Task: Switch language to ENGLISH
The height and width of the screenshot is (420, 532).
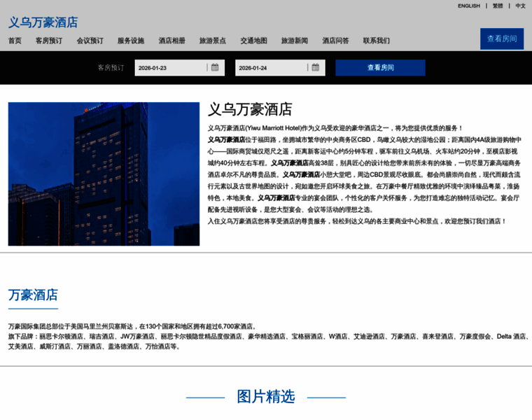Action: (x=468, y=6)
